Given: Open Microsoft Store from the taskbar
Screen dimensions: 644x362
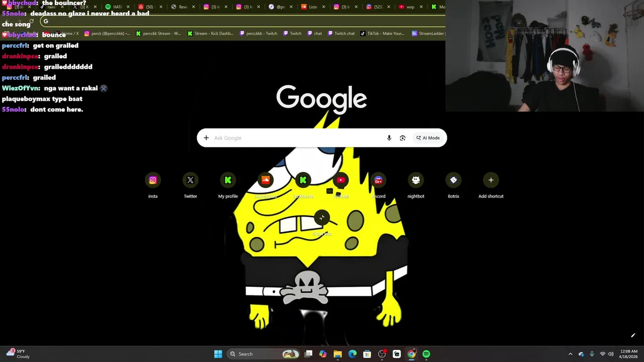Looking at the screenshot, I should tap(367, 354).
